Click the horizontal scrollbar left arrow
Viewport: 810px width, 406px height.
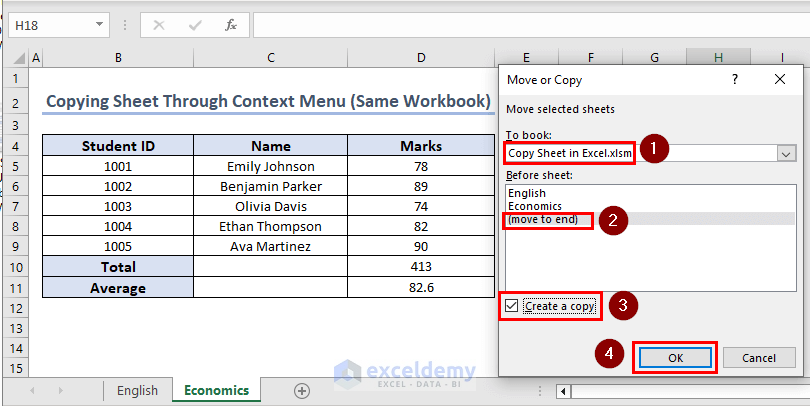click(x=565, y=391)
